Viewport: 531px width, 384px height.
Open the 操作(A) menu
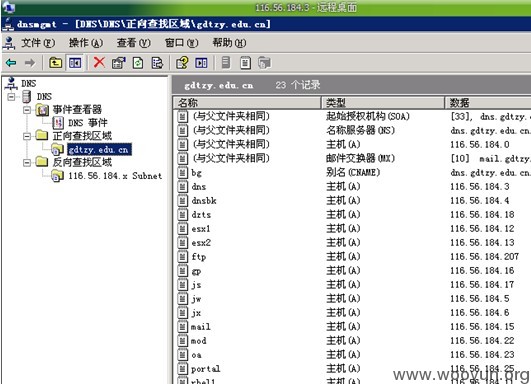tap(86, 43)
